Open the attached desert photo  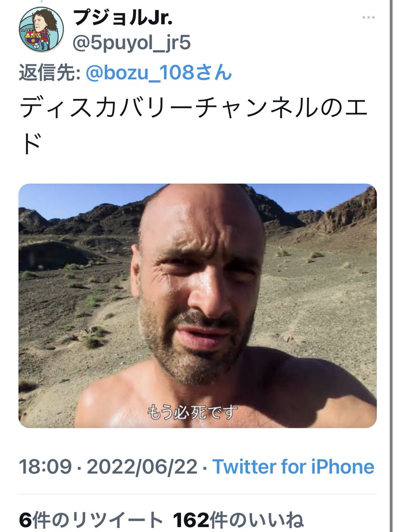click(197, 306)
